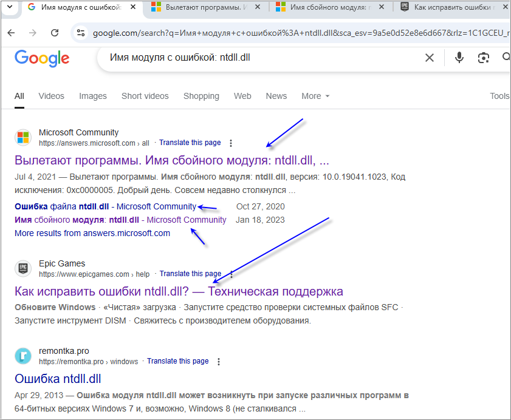Open the three-dot menu for remontka.pro result
This screenshot has width=511, height=420.
pos(219,362)
